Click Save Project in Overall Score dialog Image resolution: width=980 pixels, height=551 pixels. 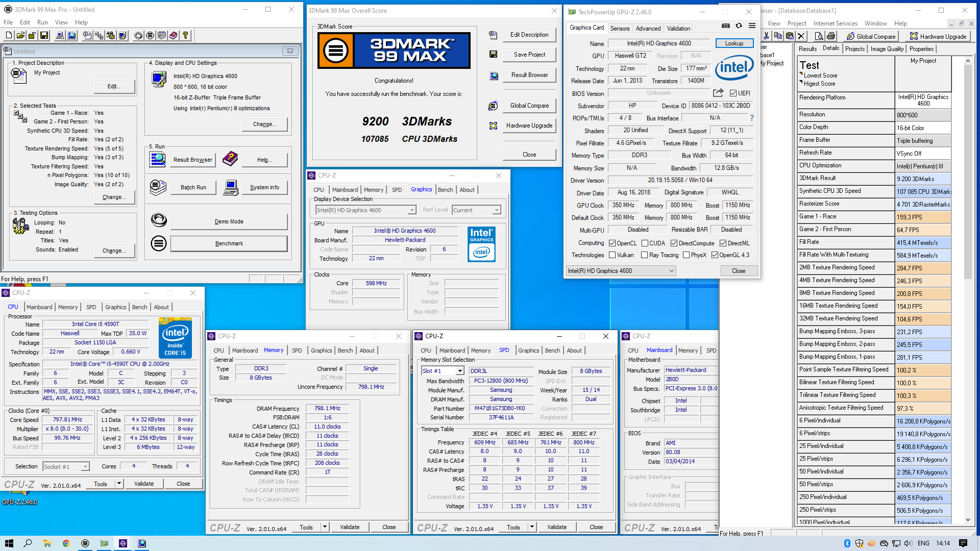(529, 55)
